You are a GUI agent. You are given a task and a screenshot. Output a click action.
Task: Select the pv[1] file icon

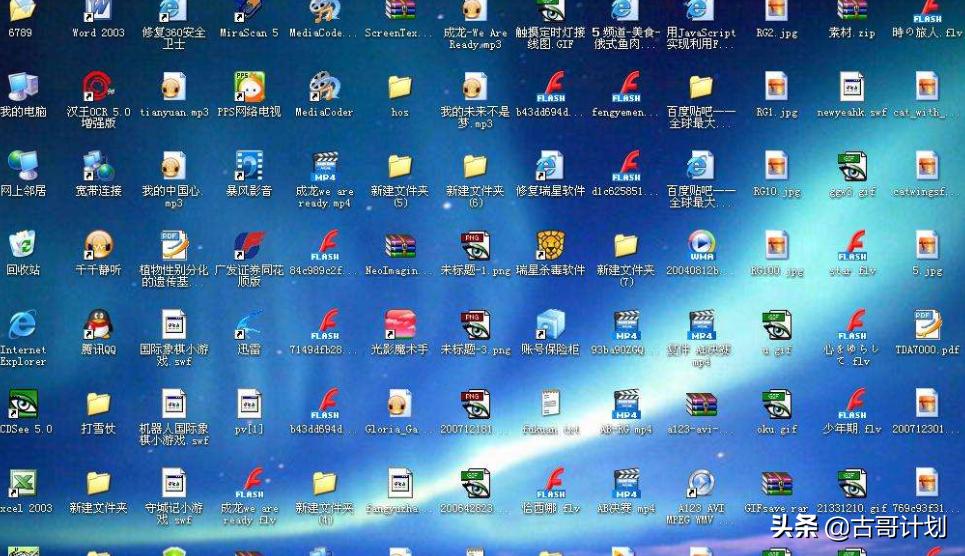(249, 404)
